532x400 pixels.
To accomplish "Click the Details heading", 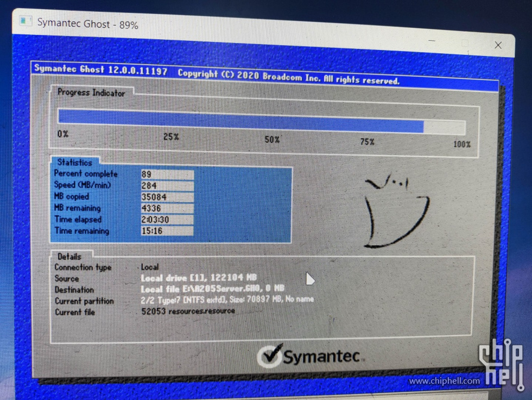I will pos(69,257).
